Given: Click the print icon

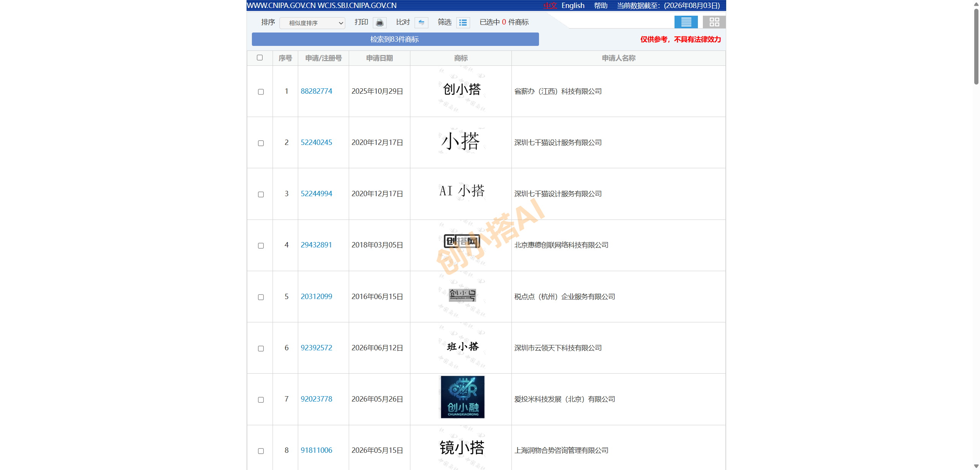Looking at the screenshot, I should pos(379,23).
